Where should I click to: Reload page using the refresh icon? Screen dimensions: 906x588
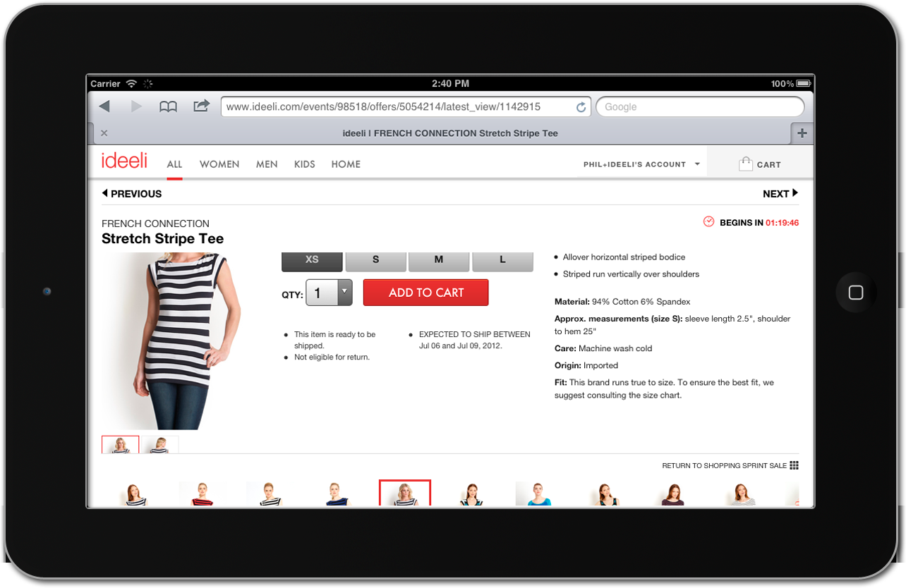(581, 107)
